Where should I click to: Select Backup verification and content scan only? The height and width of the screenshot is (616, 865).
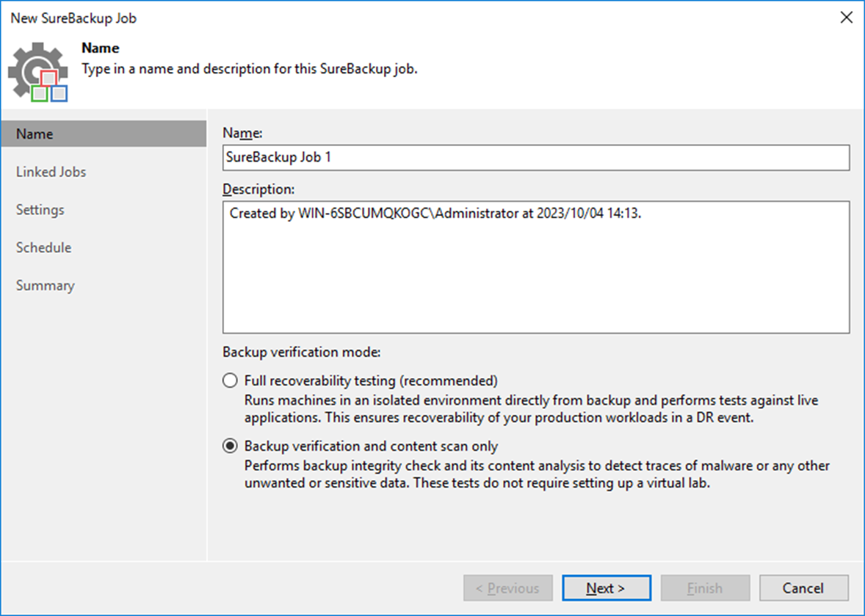point(230,446)
